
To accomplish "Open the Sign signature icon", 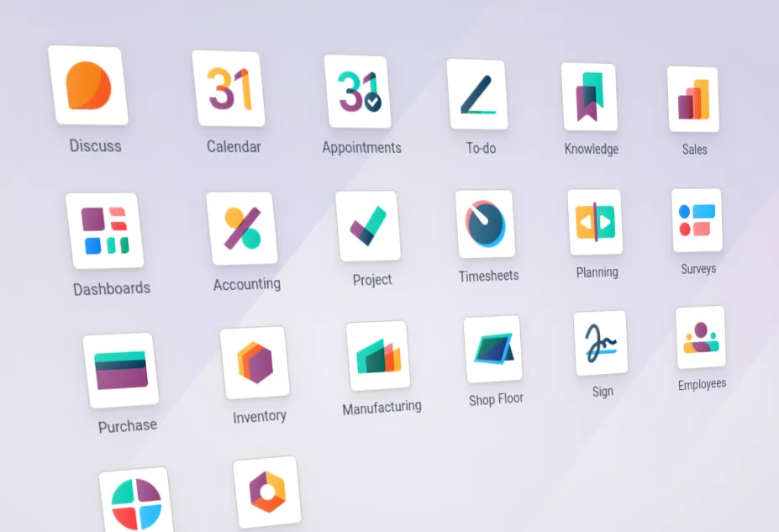I will [x=601, y=343].
